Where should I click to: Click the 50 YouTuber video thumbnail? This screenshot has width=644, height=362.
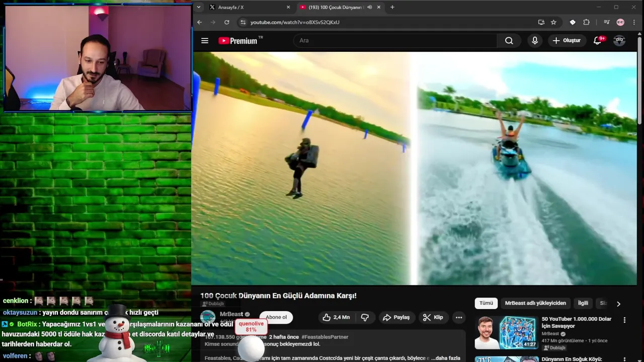point(506,332)
